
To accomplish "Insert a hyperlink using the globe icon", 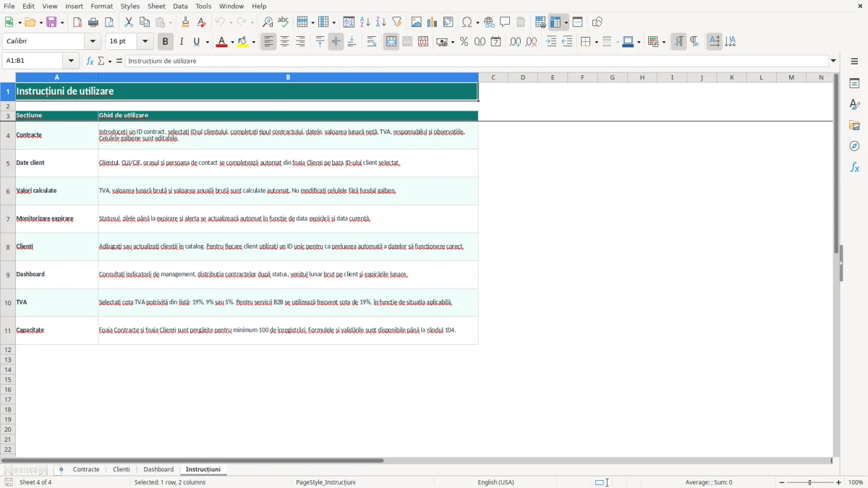I will tap(489, 22).
